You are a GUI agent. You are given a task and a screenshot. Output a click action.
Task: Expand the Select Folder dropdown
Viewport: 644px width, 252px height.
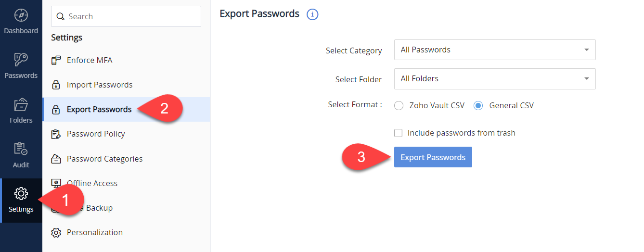tap(495, 79)
